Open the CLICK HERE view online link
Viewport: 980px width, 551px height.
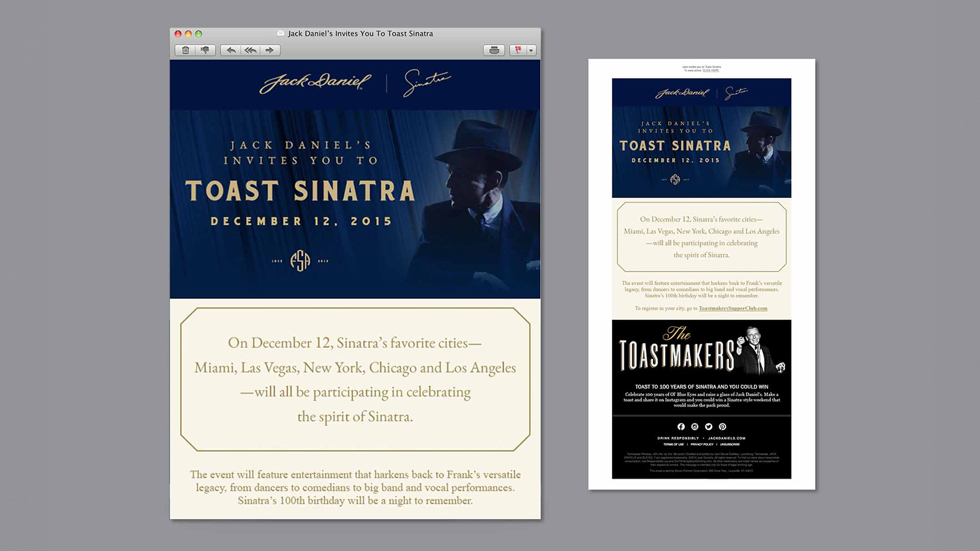[710, 70]
